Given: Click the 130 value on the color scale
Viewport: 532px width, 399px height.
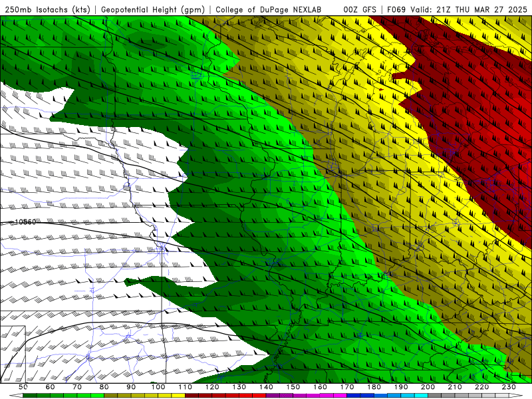Looking at the screenshot, I should (239, 387).
